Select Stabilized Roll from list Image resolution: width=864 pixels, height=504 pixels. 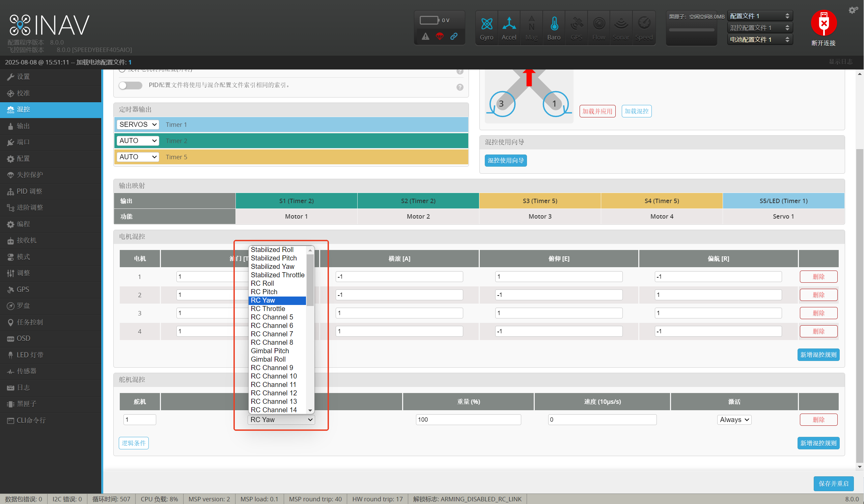point(277,250)
